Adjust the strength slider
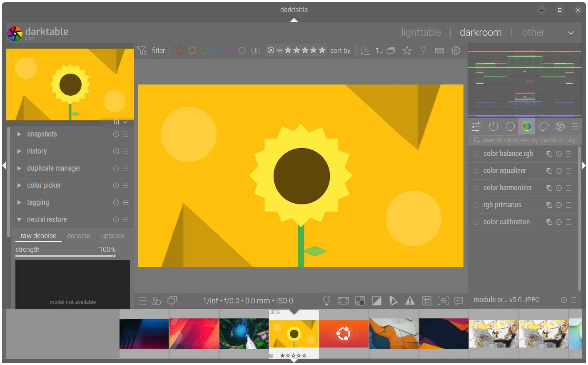Screen dimensions: 588x365 pyautogui.click(x=65, y=251)
